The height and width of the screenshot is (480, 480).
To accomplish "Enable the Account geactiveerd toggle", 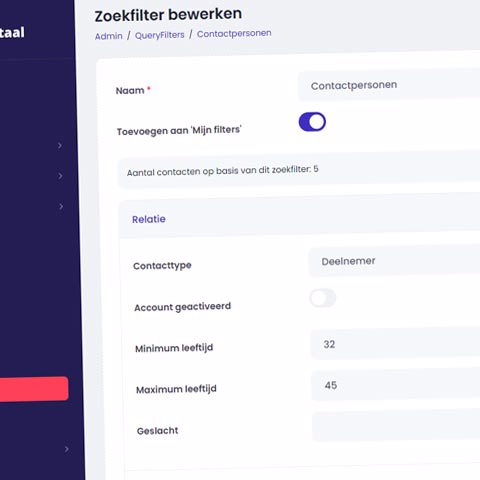I will (x=322, y=298).
